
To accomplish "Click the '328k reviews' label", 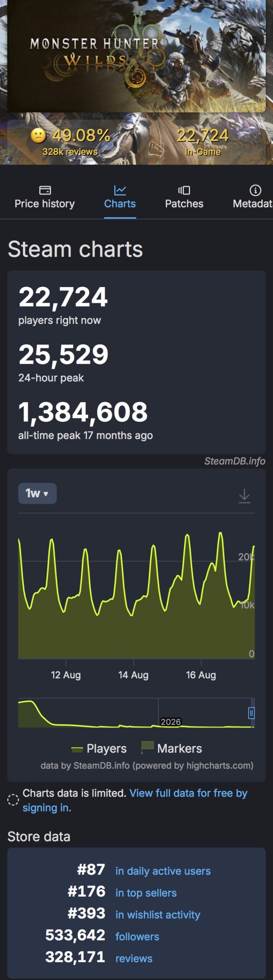I will [x=70, y=152].
